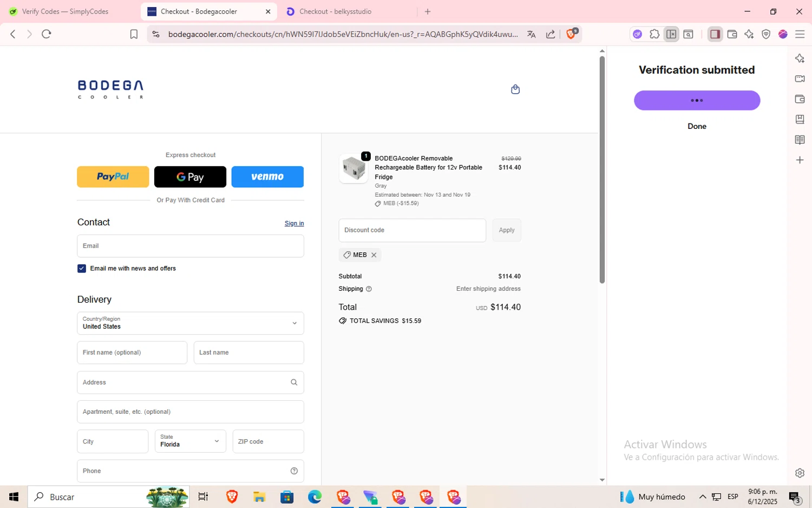Screen dimensions: 812x508
Task: Bookmark this page using the bookmark icon
Action: pyautogui.click(x=134, y=34)
